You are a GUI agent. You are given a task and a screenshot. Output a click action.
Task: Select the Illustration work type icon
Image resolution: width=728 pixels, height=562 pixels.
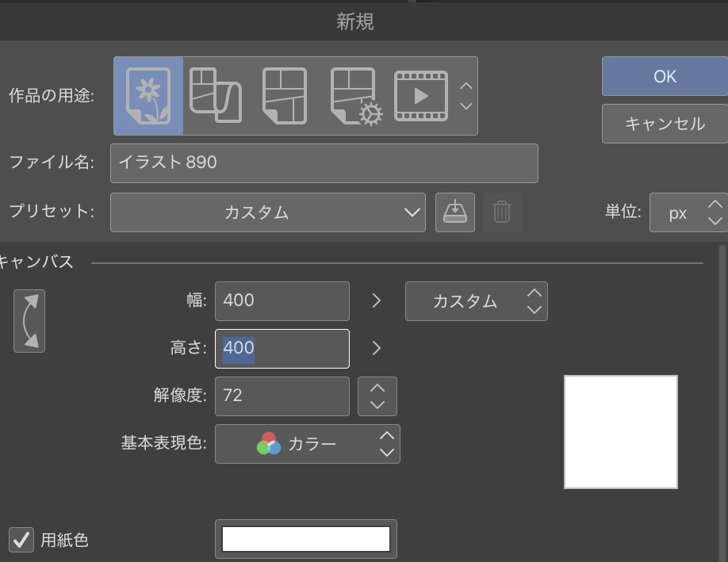click(148, 96)
